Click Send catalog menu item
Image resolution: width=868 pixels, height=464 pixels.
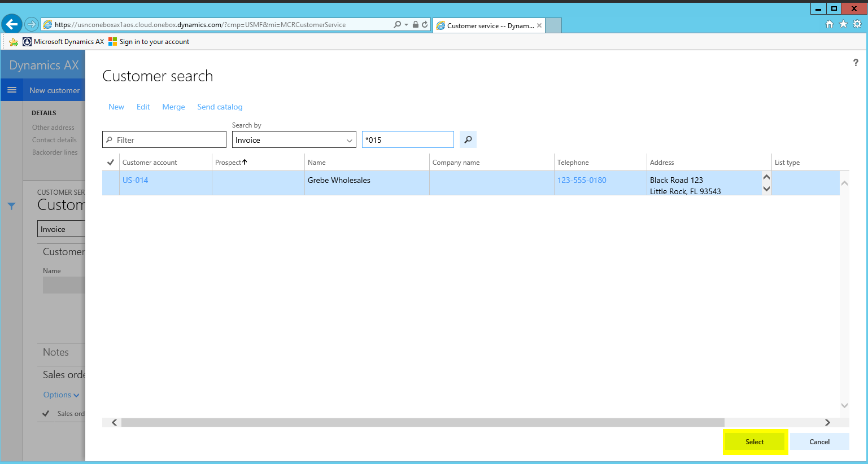(x=220, y=107)
